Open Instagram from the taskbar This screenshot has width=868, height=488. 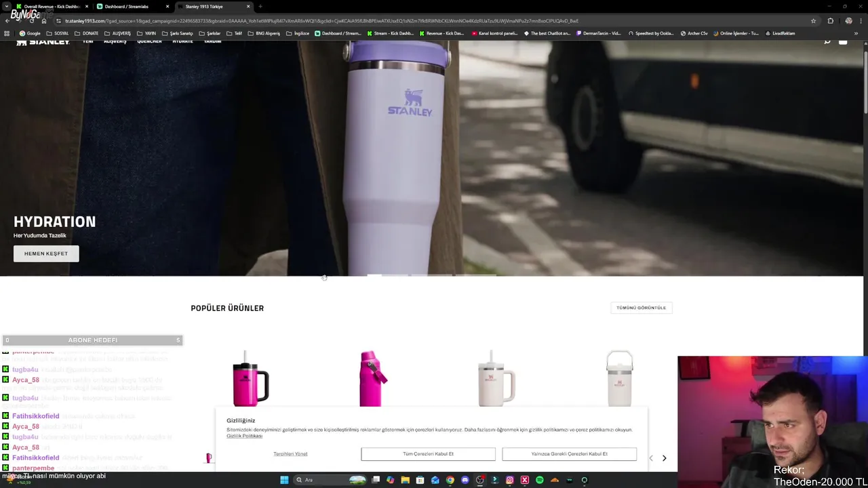point(509,480)
